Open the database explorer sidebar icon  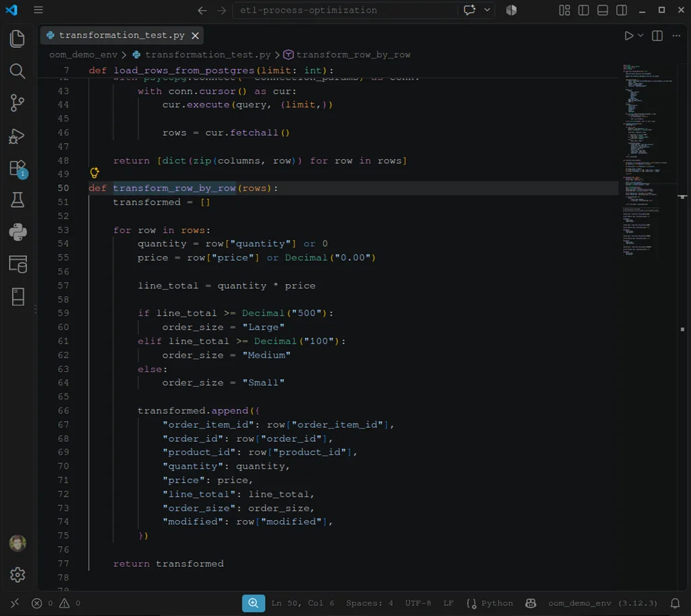coord(18,264)
